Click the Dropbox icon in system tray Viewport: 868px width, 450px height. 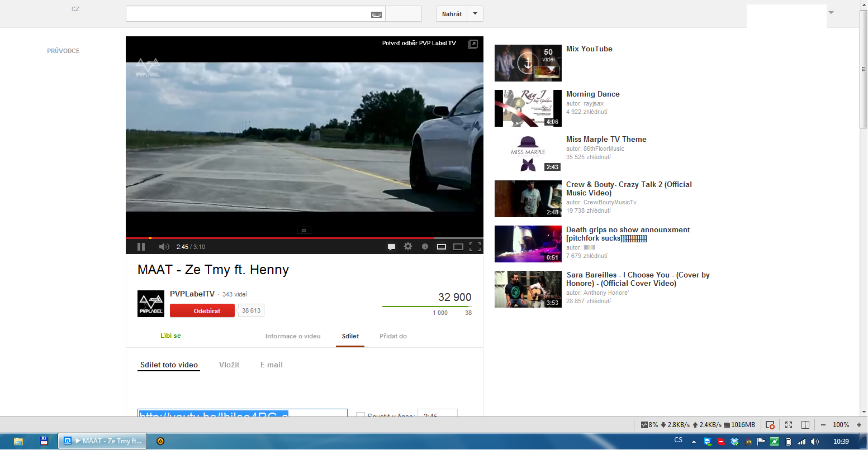[x=734, y=441]
